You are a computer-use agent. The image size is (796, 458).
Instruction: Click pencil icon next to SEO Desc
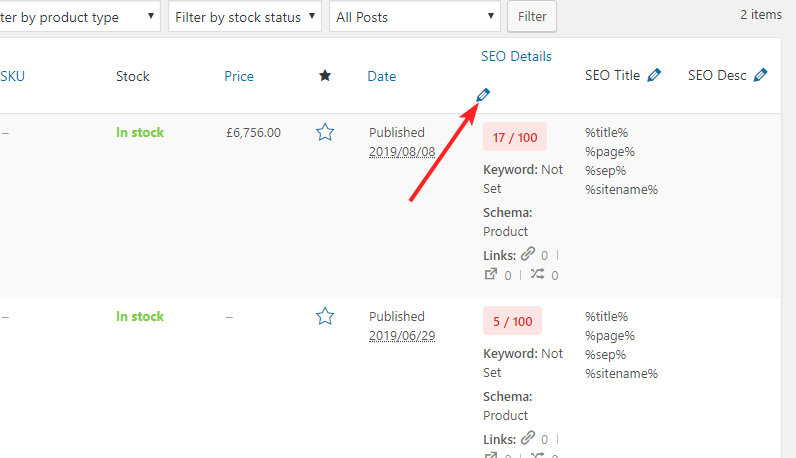(760, 75)
